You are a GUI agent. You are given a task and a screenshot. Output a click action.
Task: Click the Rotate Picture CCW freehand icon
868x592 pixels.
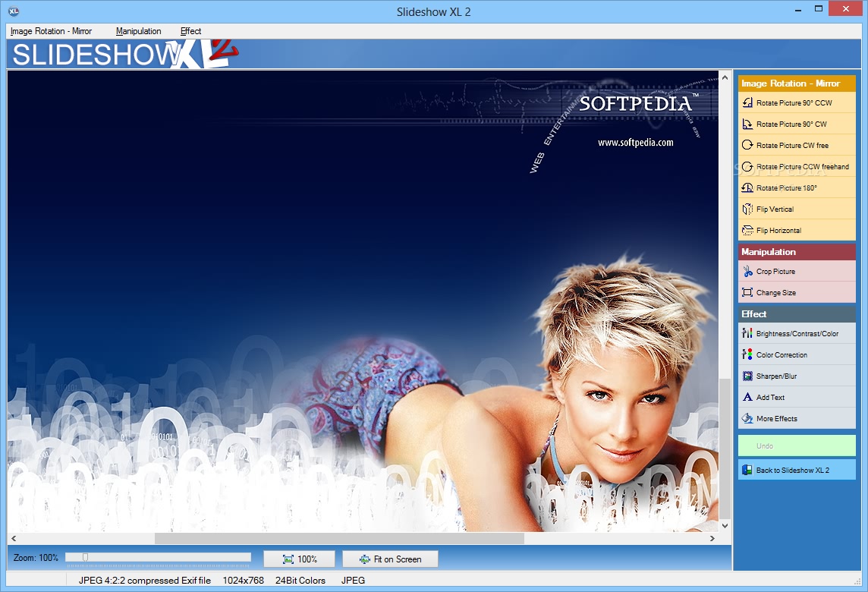coord(747,167)
